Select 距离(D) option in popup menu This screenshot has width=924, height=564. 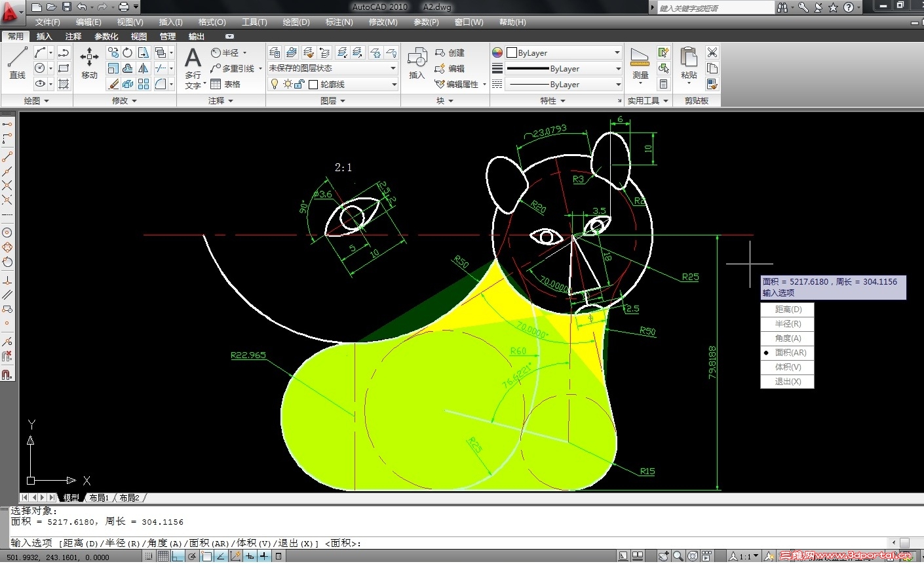[787, 310]
